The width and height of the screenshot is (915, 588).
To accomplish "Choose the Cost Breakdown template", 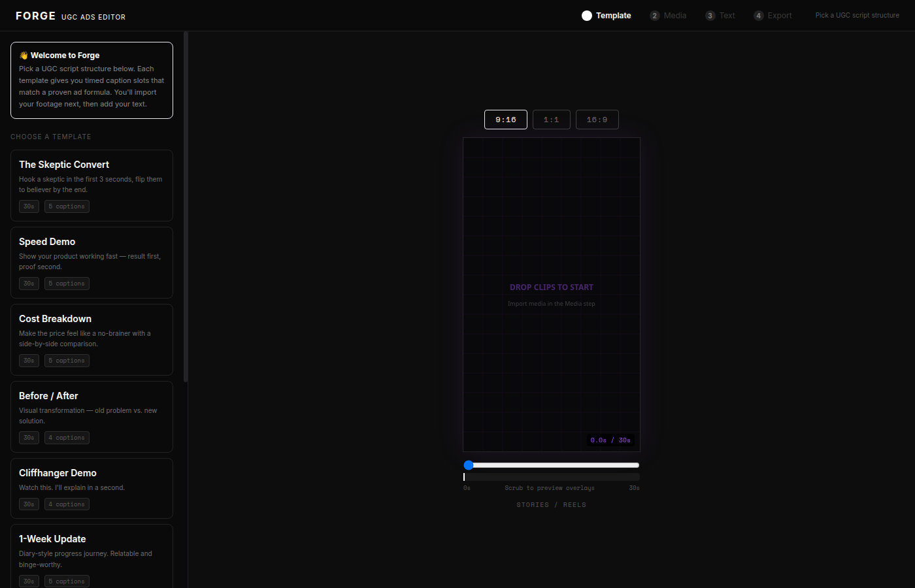I will point(91,340).
